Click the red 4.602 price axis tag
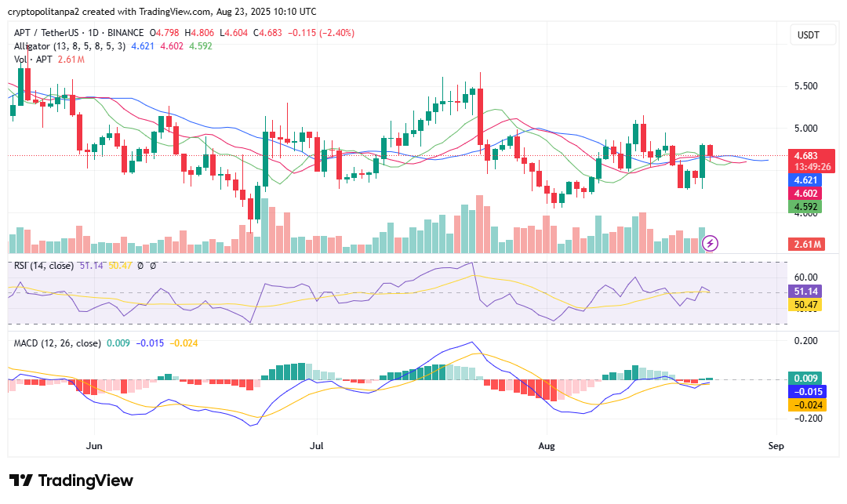Image resolution: width=847 pixels, height=504 pixels. point(805,194)
